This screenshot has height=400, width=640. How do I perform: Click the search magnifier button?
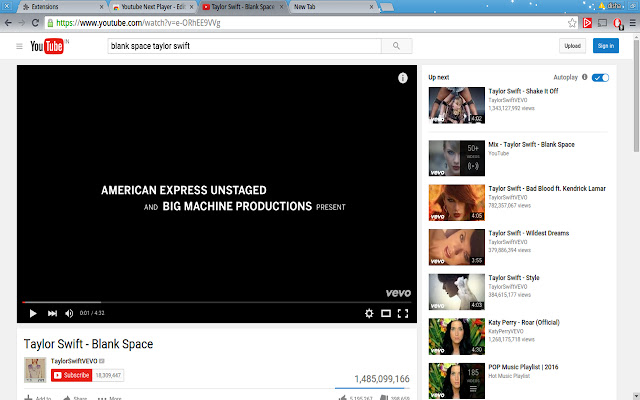click(x=396, y=46)
